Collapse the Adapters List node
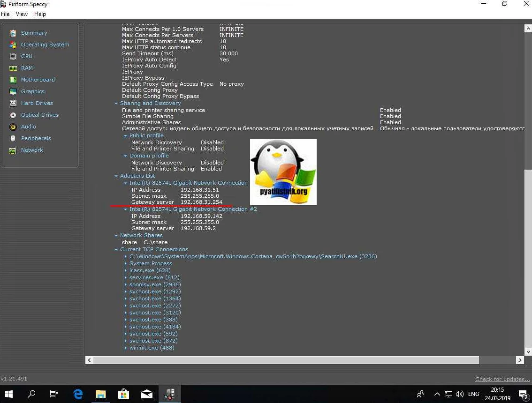The height and width of the screenshot is (403, 532). click(116, 176)
